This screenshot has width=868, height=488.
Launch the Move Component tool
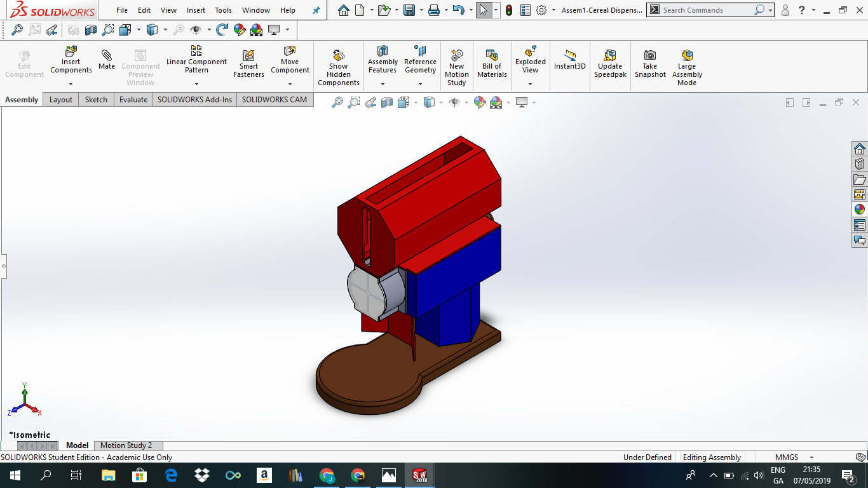(x=290, y=62)
